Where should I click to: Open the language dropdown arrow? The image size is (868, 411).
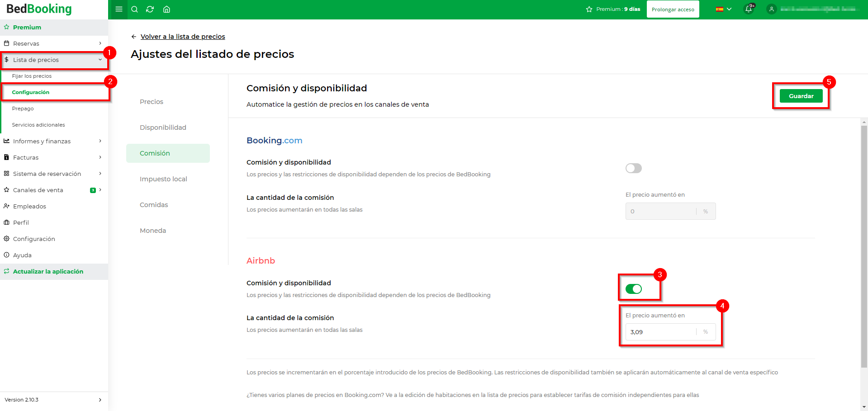point(729,9)
